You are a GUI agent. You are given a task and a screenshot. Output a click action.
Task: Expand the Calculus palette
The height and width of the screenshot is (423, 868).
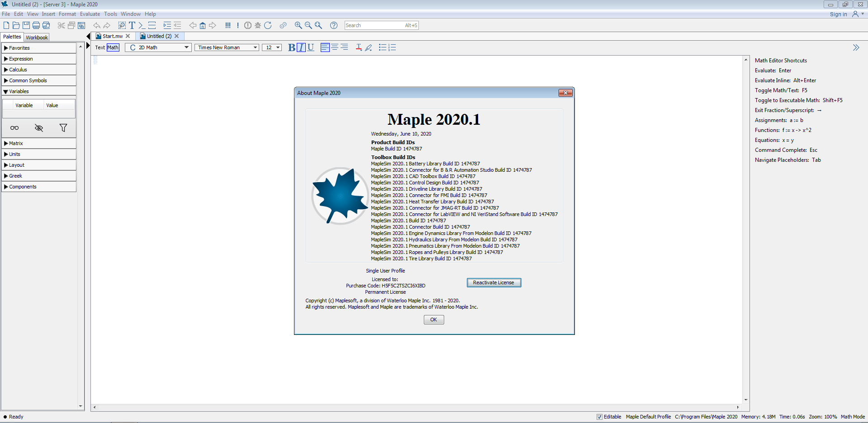(x=39, y=70)
